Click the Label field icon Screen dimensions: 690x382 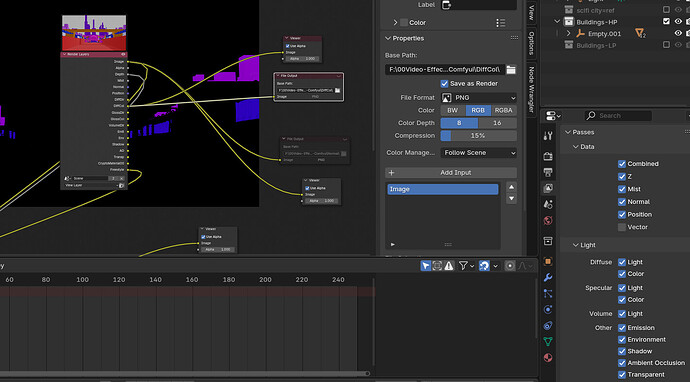point(447,5)
